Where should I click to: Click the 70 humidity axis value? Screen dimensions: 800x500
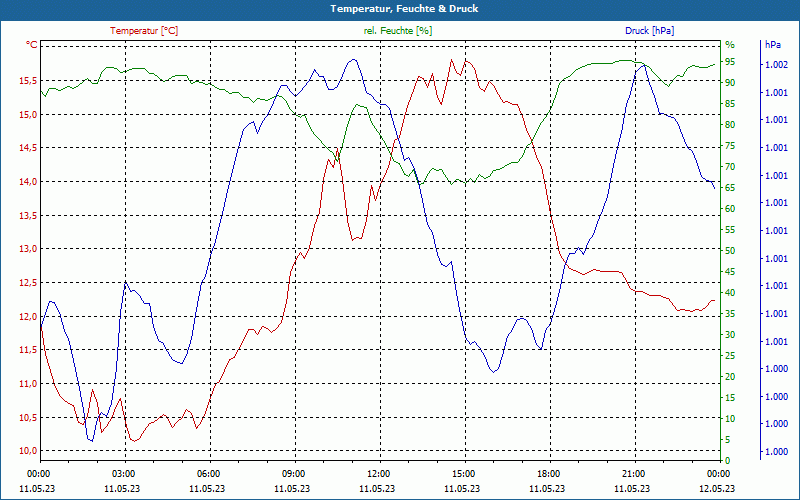pyautogui.click(x=730, y=167)
